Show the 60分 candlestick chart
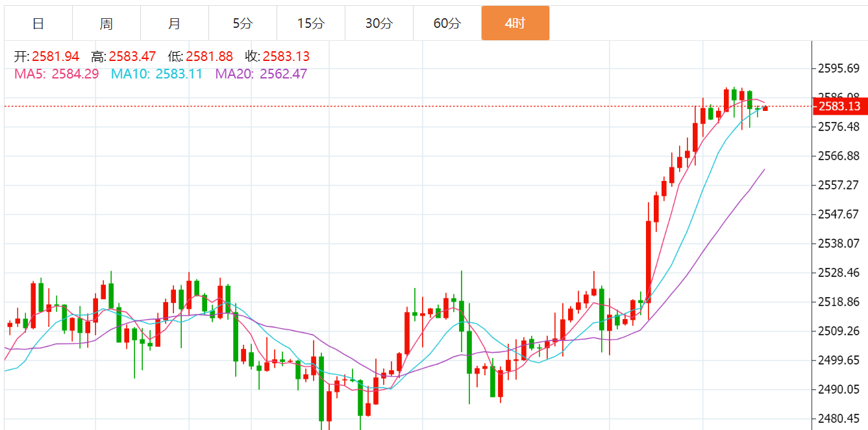Screen dimensions: 868x430 point(447,24)
